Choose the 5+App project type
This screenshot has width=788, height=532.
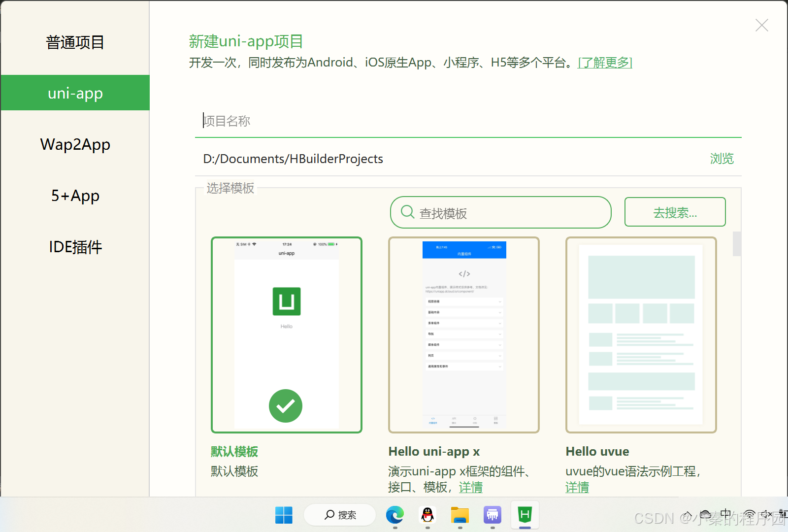(x=75, y=196)
